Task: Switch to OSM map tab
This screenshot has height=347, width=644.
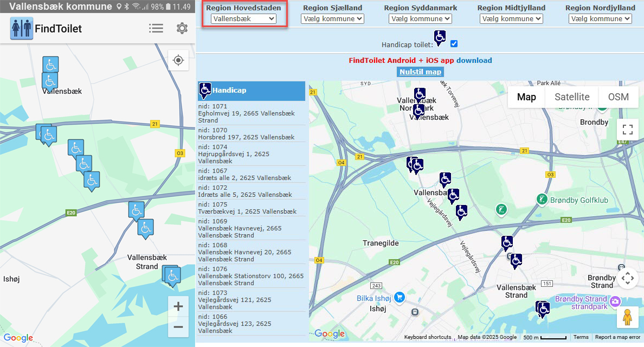Action: [x=618, y=97]
